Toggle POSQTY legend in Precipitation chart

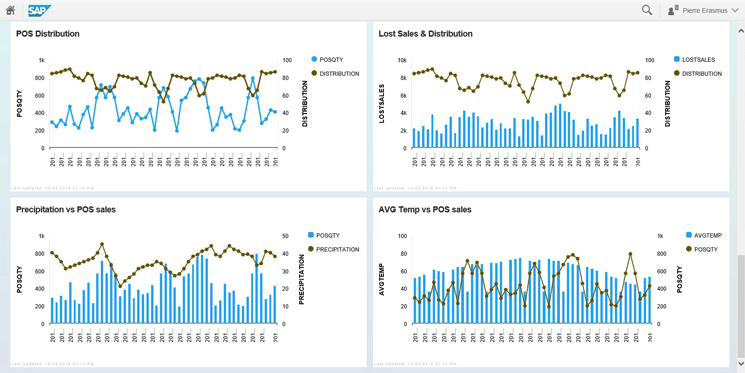click(x=324, y=235)
